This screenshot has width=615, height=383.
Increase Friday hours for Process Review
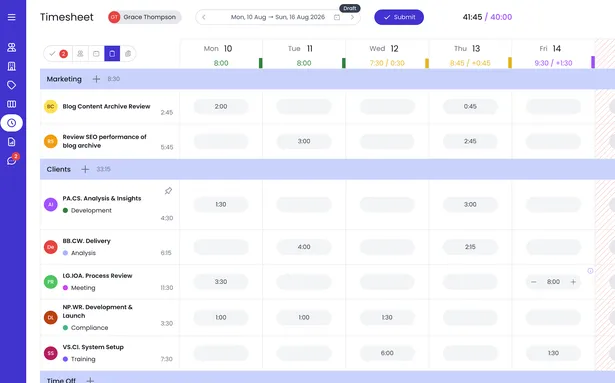(573, 282)
